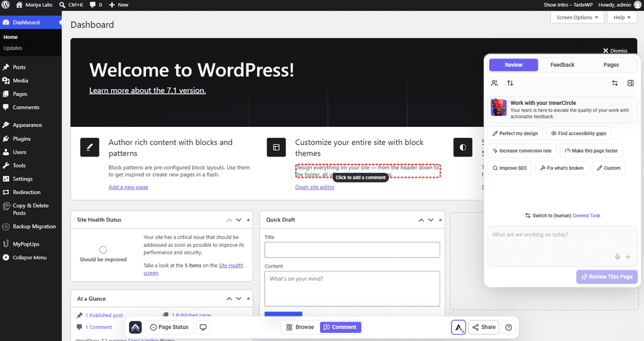Move Site Health Status widget down
Viewport: 644px width, 341px height.
coord(238,220)
